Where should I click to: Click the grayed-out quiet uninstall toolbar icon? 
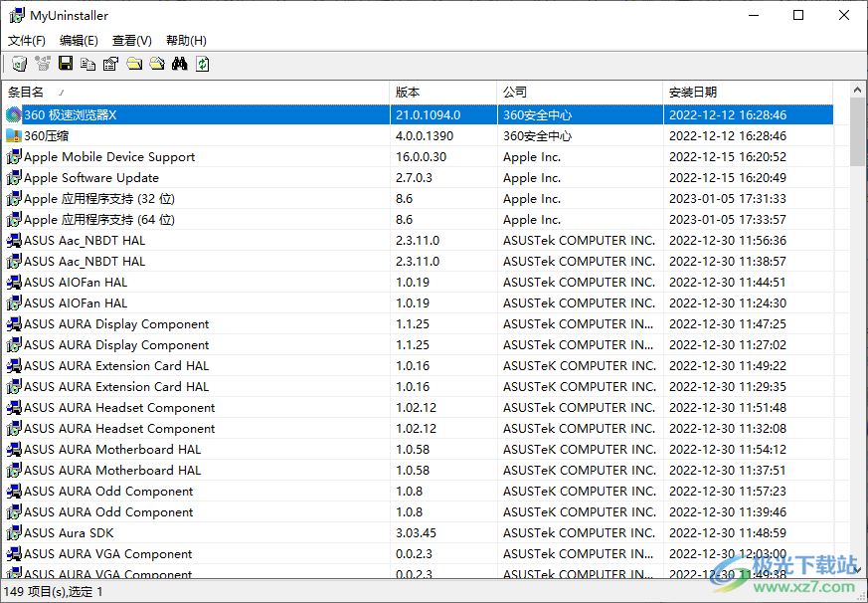point(43,64)
